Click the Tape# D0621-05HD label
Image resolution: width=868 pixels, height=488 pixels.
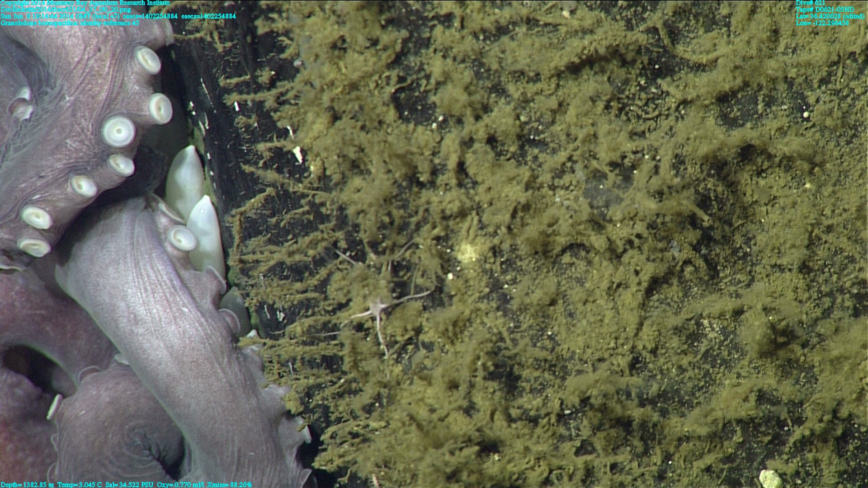pos(825,9)
